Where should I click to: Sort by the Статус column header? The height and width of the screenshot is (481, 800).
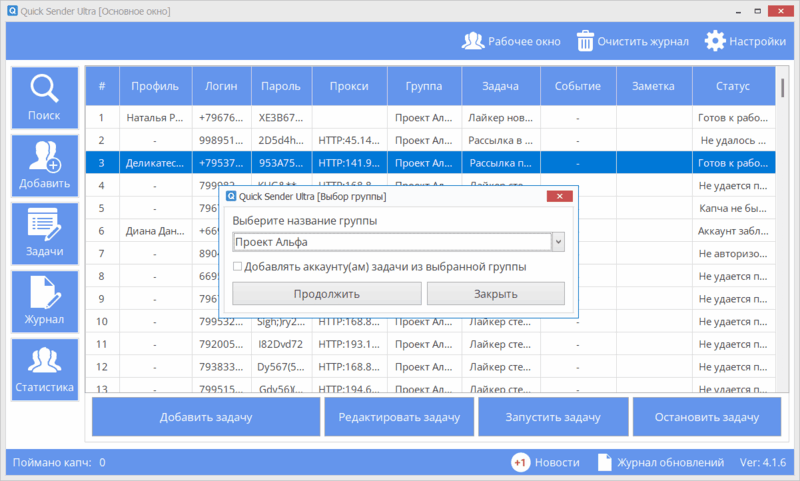tap(733, 87)
